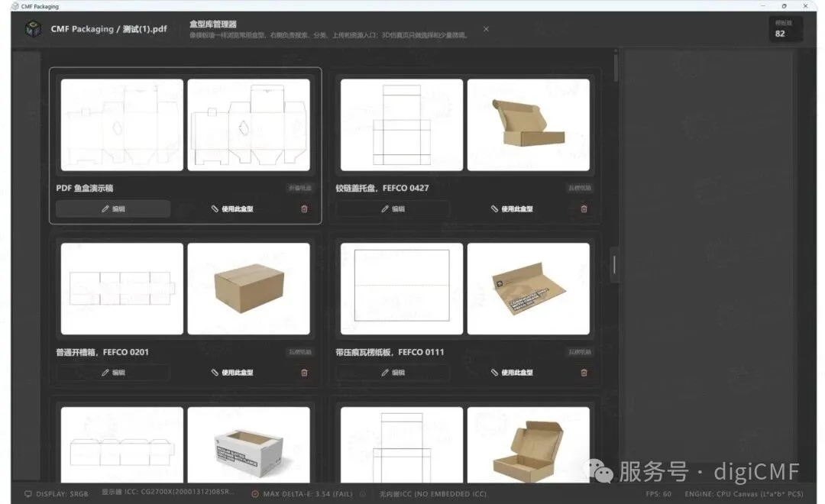This screenshot has width=825, height=504.
Task: Use the 普通开槽箱 FEFCO 0201 box type
Action: [232, 373]
